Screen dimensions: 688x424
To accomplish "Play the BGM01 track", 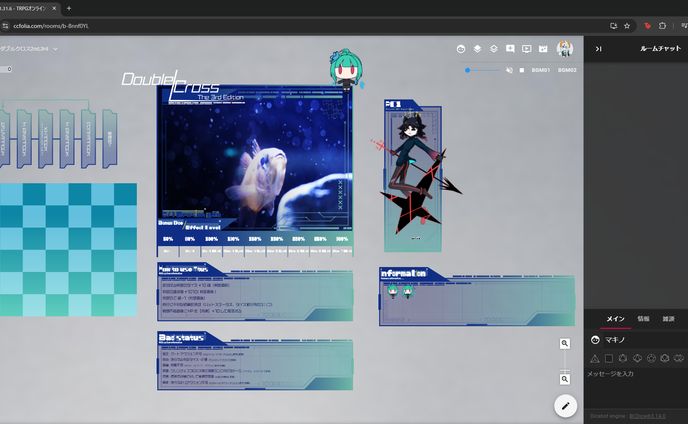I will click(x=541, y=70).
